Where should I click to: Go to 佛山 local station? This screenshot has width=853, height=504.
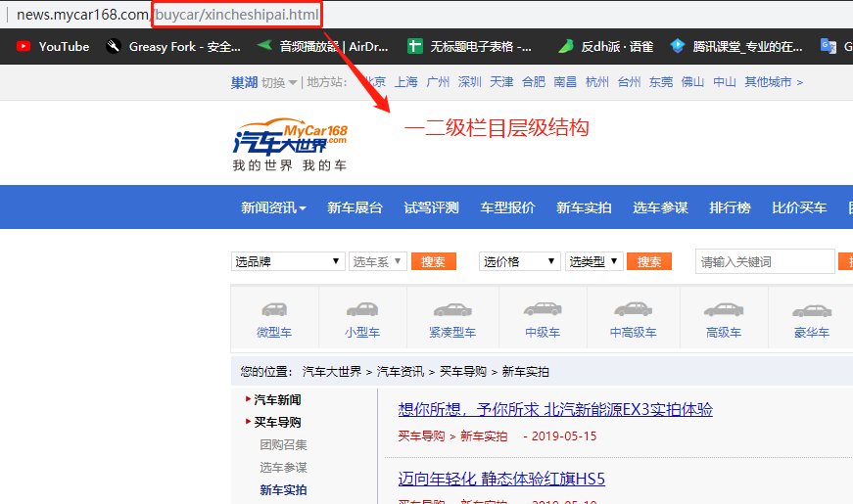692,82
